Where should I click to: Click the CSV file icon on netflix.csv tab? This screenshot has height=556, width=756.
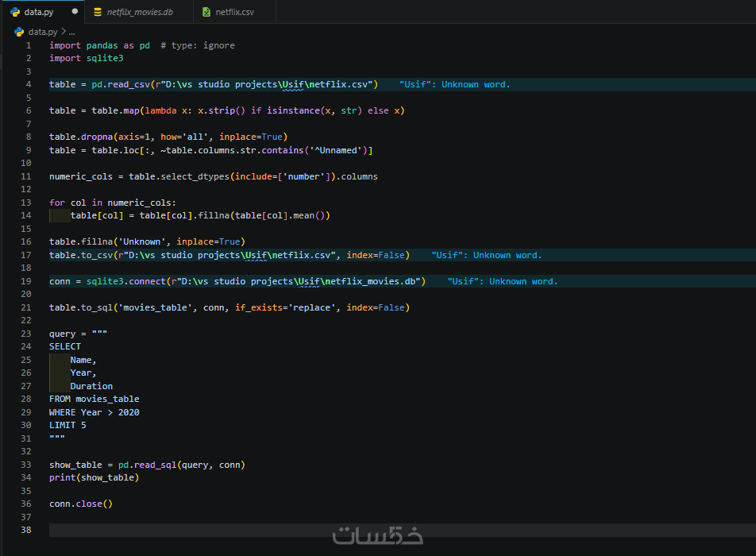coord(206,12)
